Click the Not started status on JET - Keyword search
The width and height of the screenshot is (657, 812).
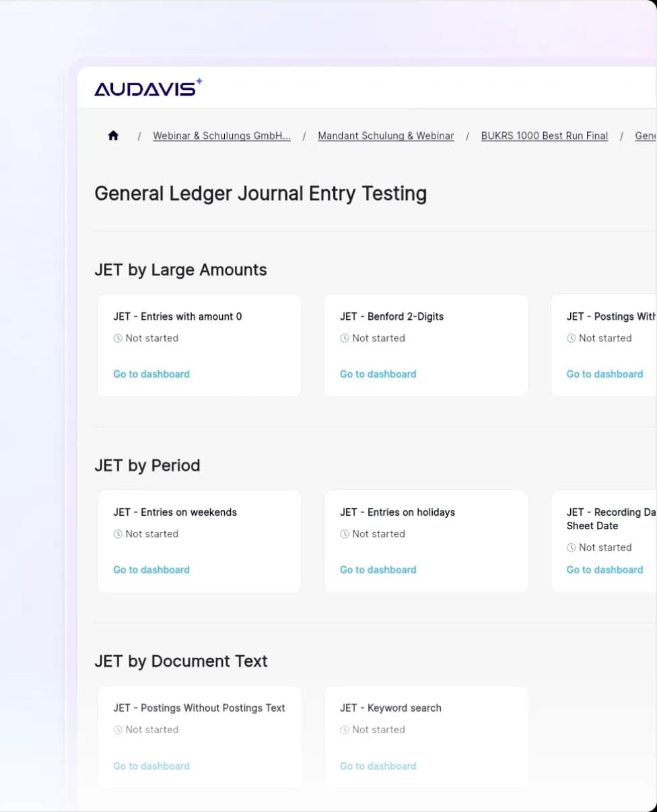coord(373,730)
